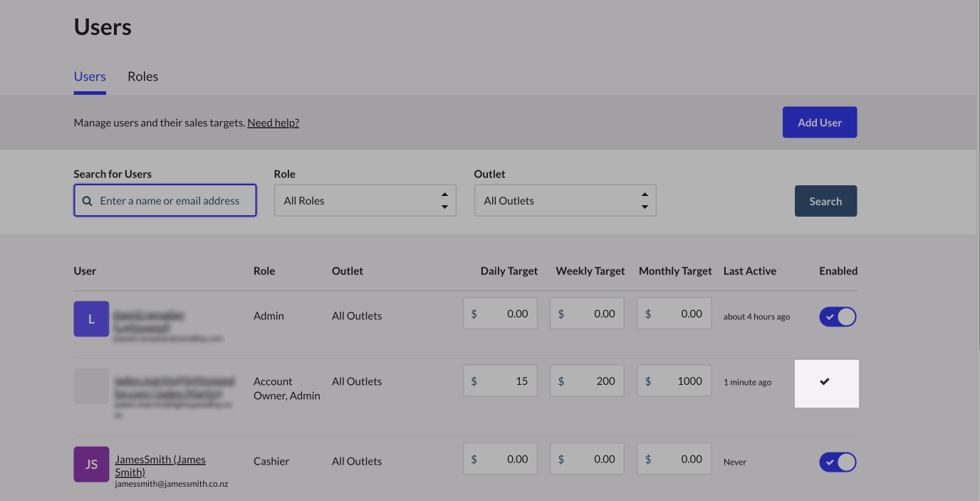
Task: Click the Monthly Target field showing 1000
Action: [674, 381]
